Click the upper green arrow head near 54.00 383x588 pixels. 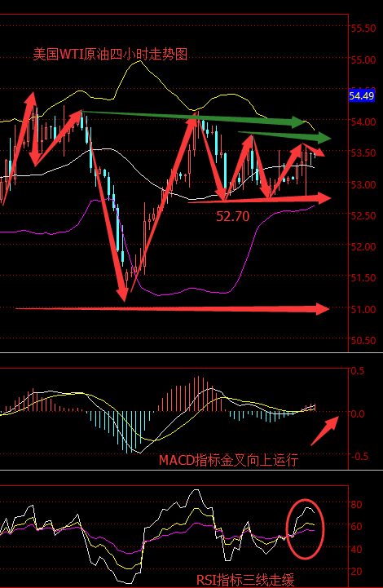[x=300, y=122]
